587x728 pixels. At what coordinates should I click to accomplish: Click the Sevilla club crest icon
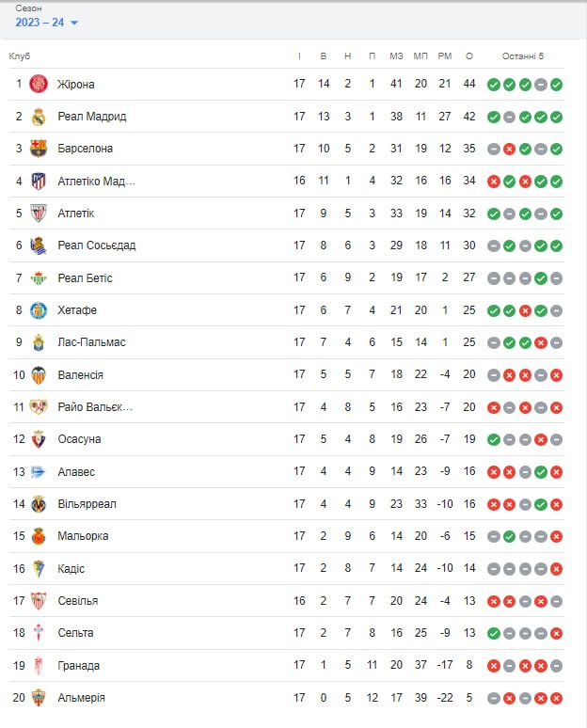tap(39, 600)
